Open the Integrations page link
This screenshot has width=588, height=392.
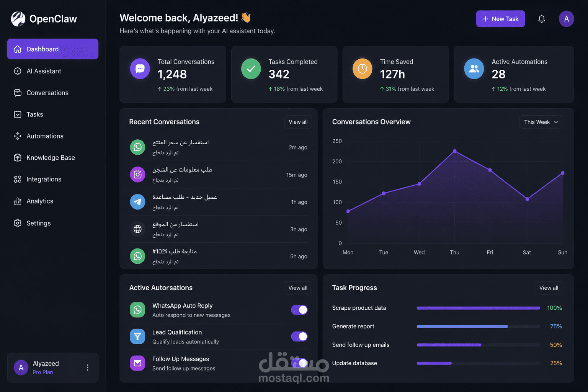pos(53,179)
